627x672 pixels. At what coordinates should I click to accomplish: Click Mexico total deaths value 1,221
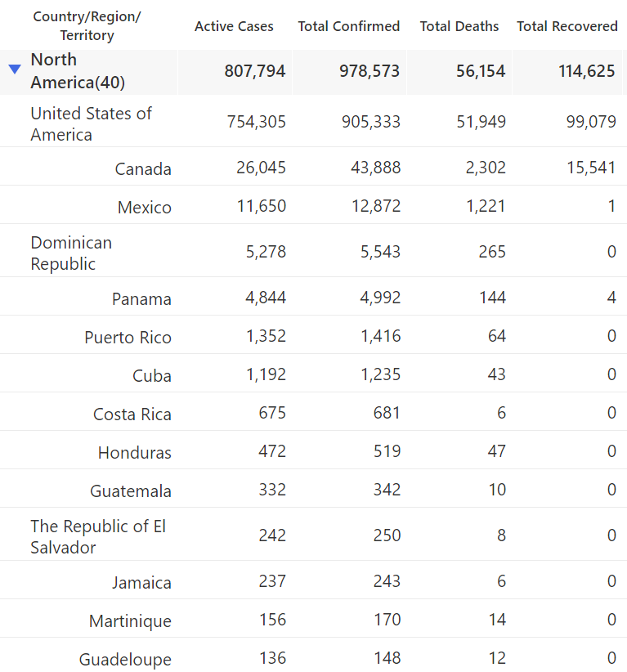click(x=486, y=206)
